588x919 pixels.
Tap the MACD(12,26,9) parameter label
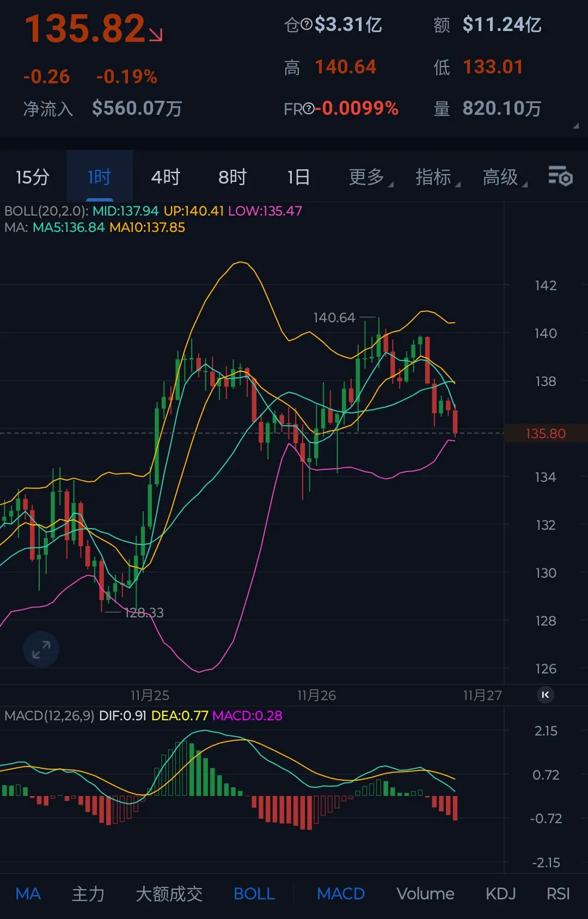pos(49,715)
